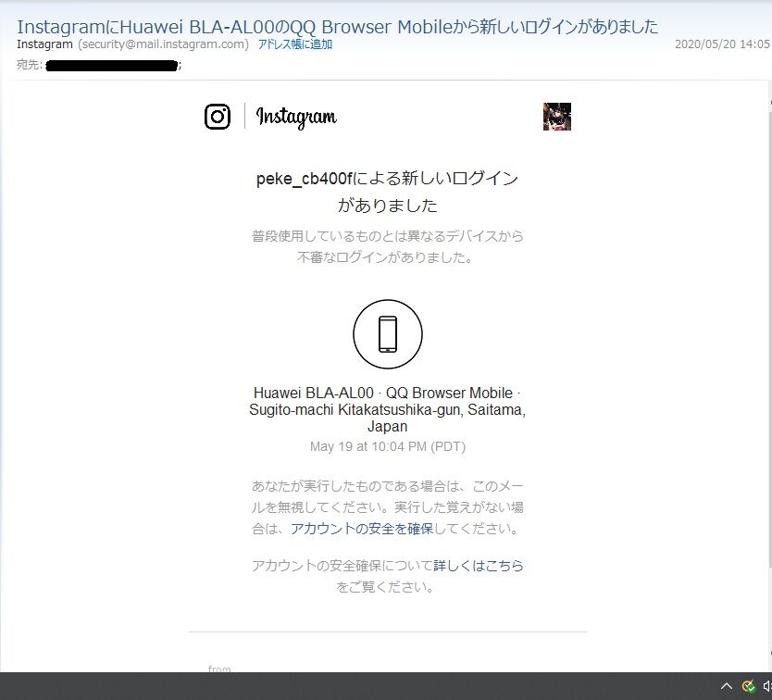Screen dimensions: 772x700
Task: Click the green check tray icon
Action: click(x=748, y=686)
